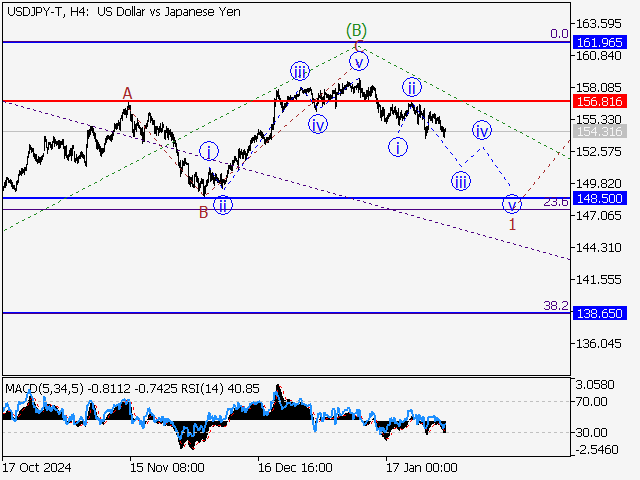The image size is (640, 480).
Task: Click the red wave A label
Action: point(127,93)
